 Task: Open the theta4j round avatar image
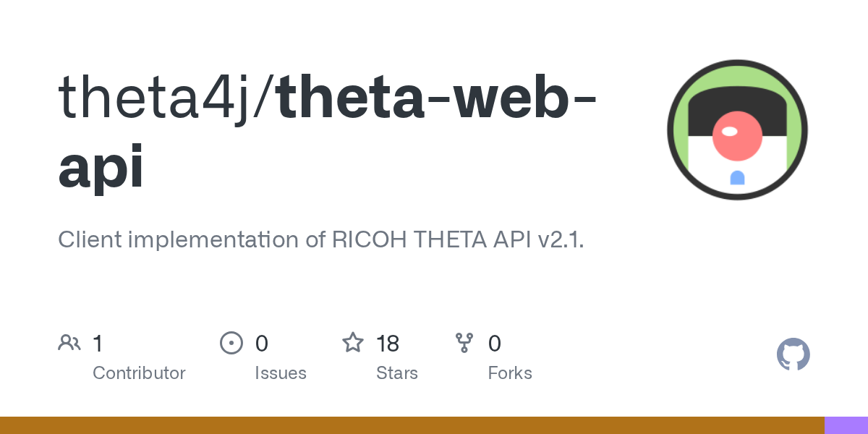(737, 130)
